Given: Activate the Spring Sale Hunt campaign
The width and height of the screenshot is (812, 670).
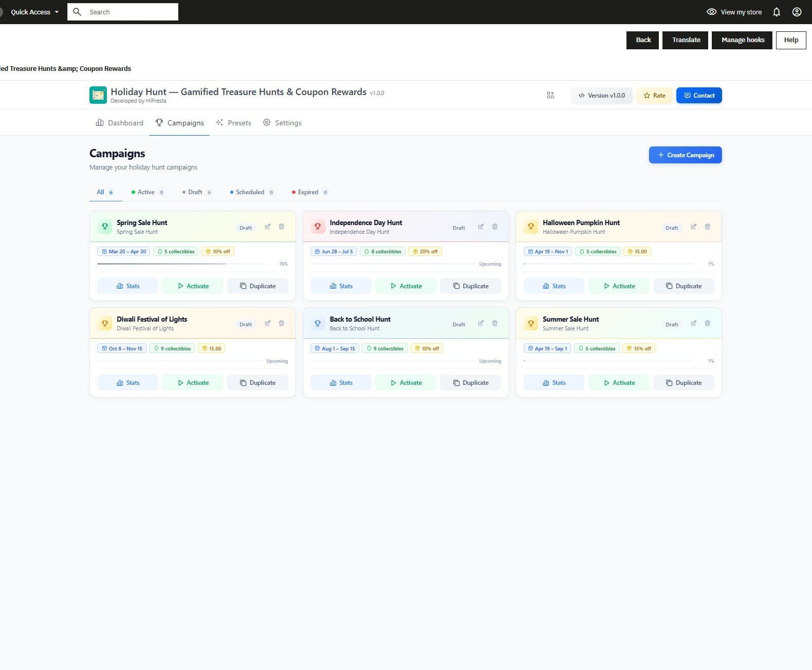Looking at the screenshot, I should point(193,286).
